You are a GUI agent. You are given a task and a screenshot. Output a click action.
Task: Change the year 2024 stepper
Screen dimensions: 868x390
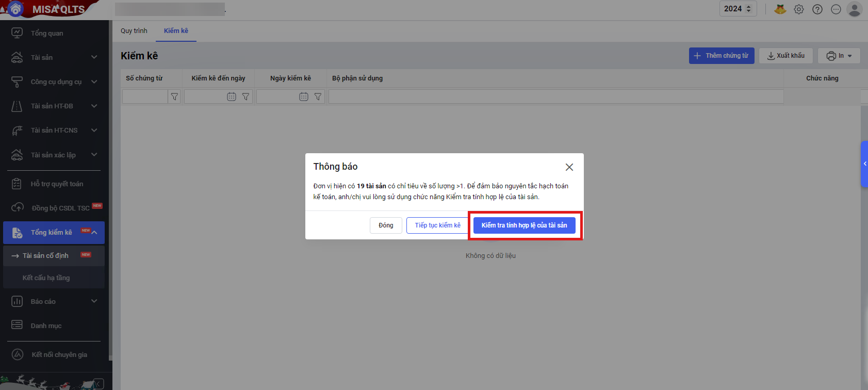(x=748, y=9)
